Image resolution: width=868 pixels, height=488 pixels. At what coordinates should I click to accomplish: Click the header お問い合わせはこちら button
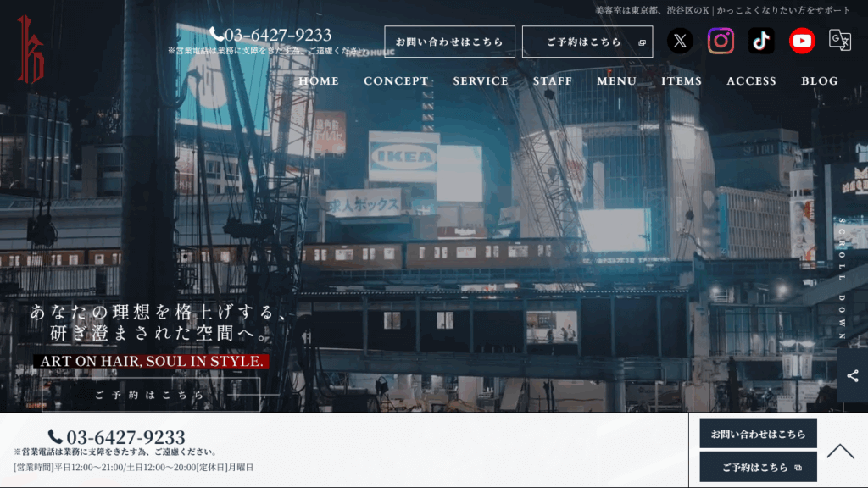(449, 42)
